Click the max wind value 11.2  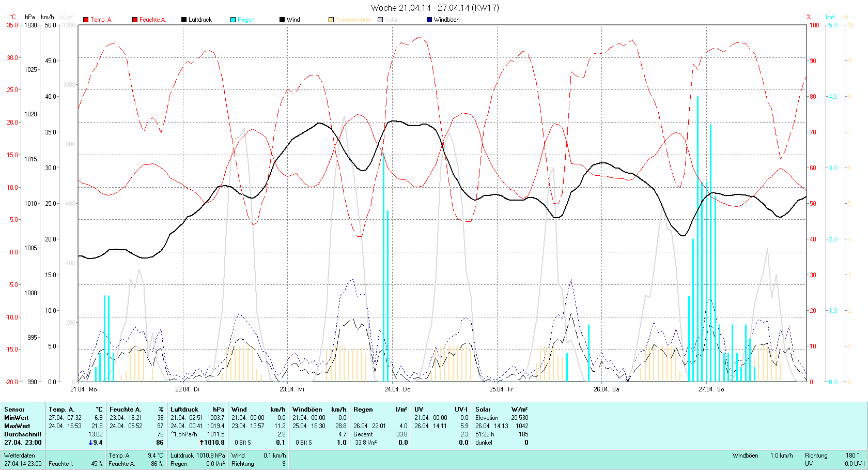point(280,426)
